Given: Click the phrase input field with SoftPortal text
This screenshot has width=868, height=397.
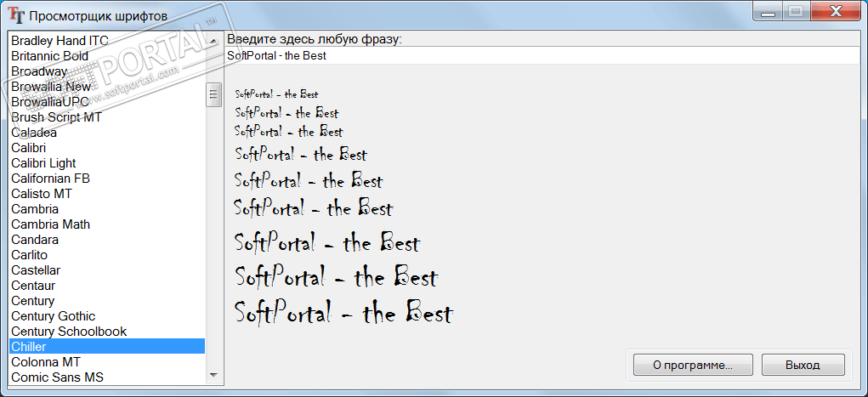Looking at the screenshot, I should coord(542,55).
